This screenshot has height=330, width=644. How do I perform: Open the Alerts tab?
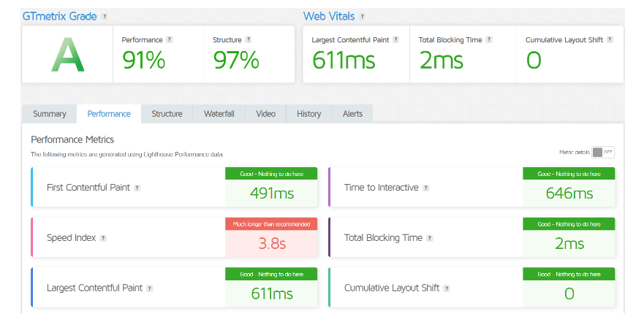(x=352, y=114)
